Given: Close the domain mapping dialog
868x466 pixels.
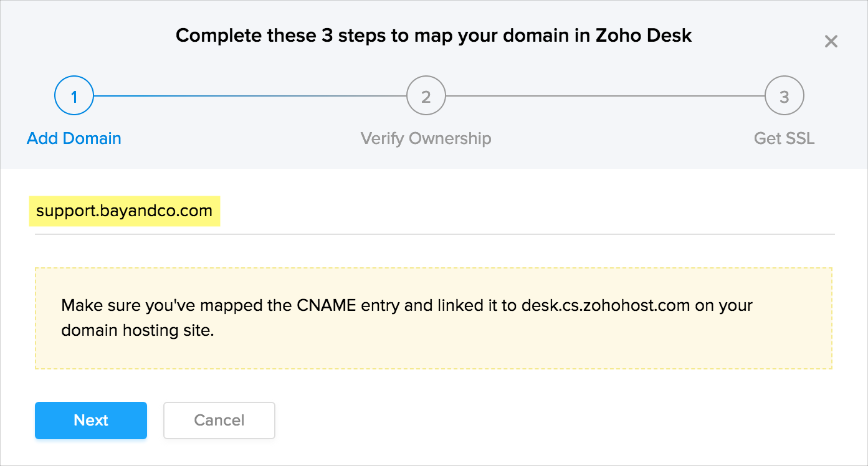Looking at the screenshot, I should 831,42.
